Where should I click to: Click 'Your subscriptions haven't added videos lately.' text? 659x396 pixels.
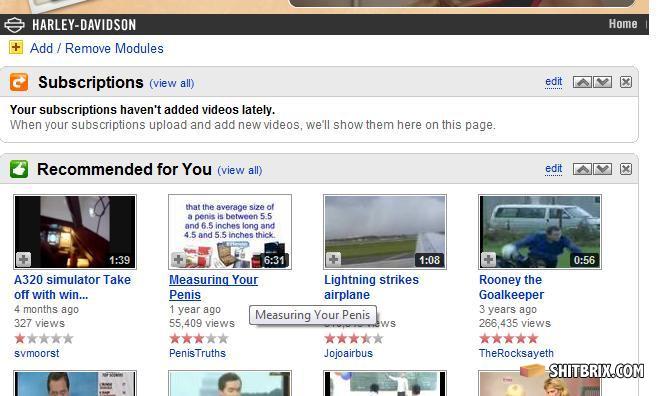click(142, 110)
